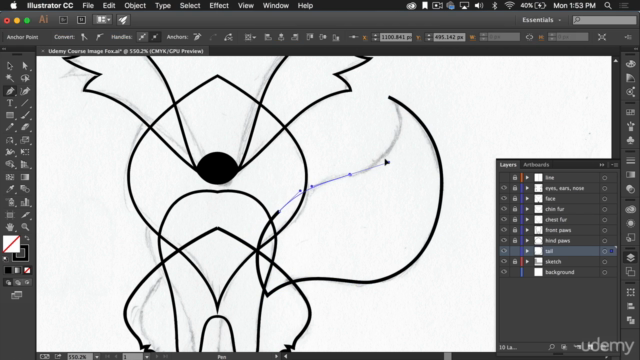This screenshot has width=640, height=360.
Task: Toggle visibility of eyes, ears, nose layer
Action: coord(504,188)
